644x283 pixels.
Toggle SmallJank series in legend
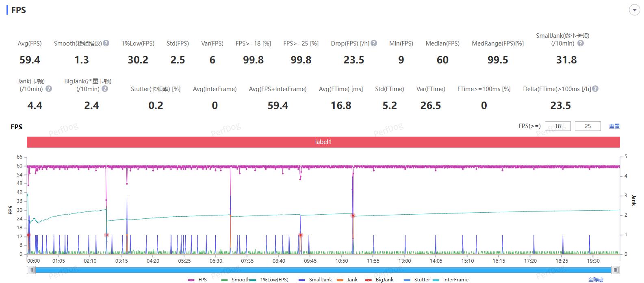tap(315, 280)
